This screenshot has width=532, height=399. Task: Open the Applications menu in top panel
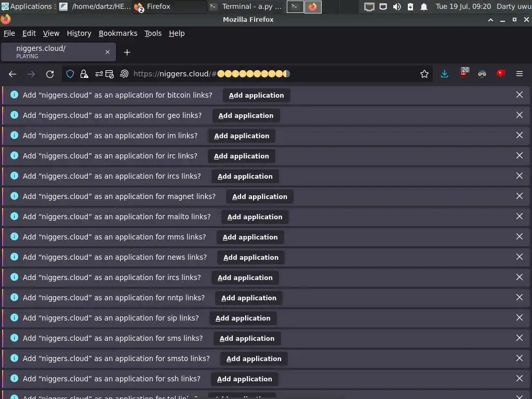28,6
